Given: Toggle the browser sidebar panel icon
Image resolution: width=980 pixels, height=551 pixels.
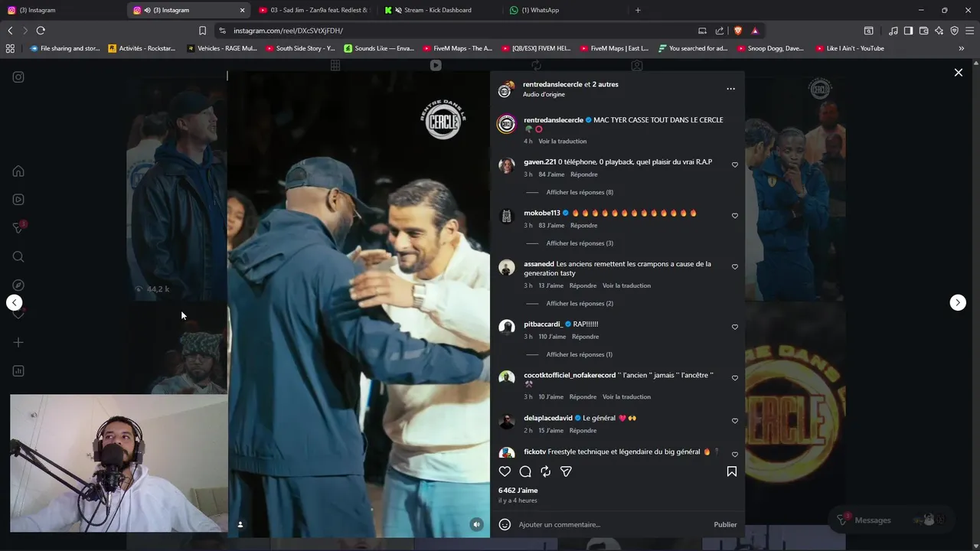Looking at the screenshot, I should (908, 31).
